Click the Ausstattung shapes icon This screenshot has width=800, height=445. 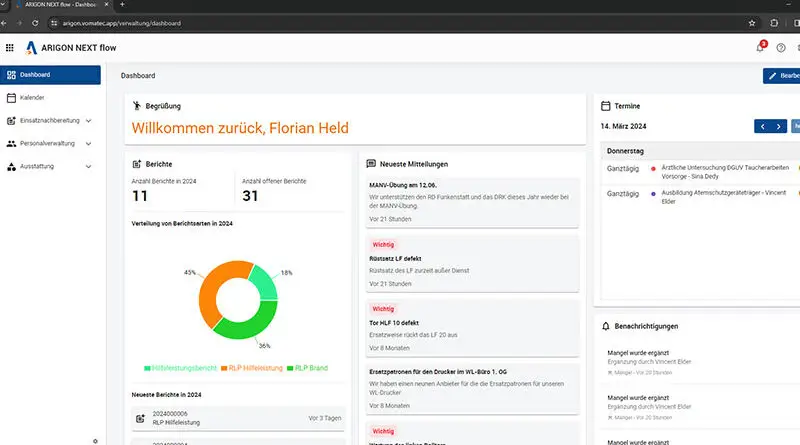[x=11, y=166]
